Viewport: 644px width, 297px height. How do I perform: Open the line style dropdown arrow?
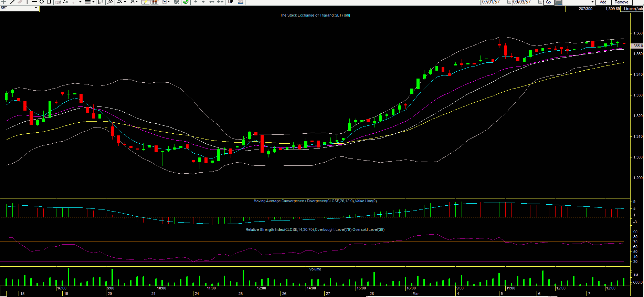tap(93, 2)
